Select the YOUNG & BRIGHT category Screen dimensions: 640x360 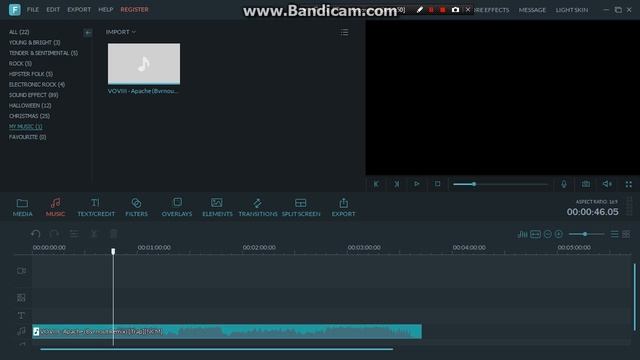tap(35, 42)
